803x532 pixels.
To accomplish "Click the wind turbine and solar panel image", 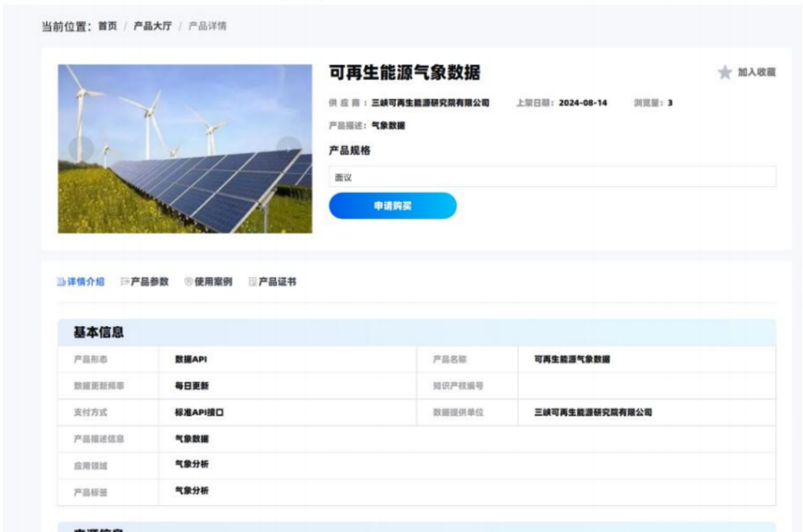I will (185, 149).
